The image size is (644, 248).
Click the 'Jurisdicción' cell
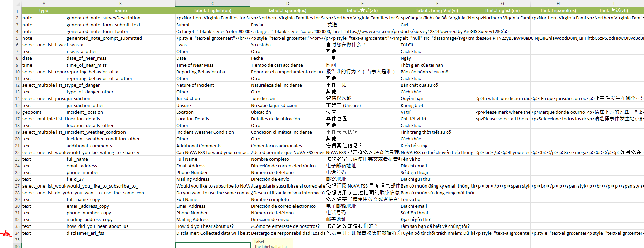coord(288,98)
